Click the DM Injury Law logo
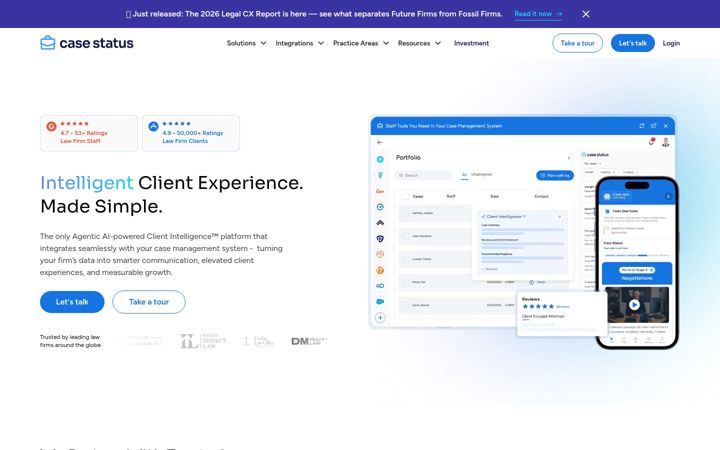This screenshot has height=450, width=720. (x=309, y=341)
